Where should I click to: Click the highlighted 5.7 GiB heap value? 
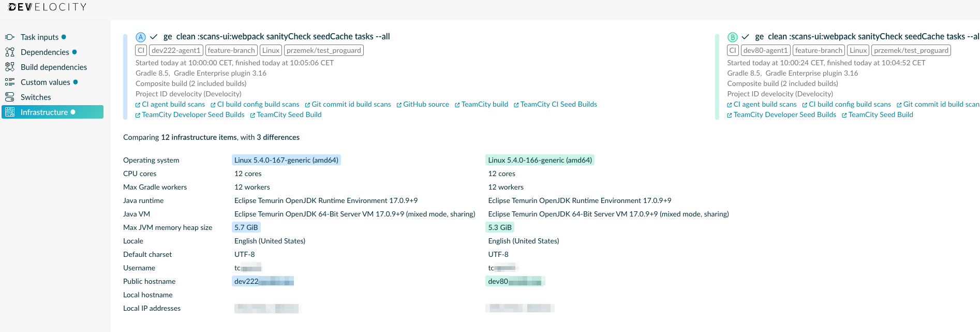point(246,227)
